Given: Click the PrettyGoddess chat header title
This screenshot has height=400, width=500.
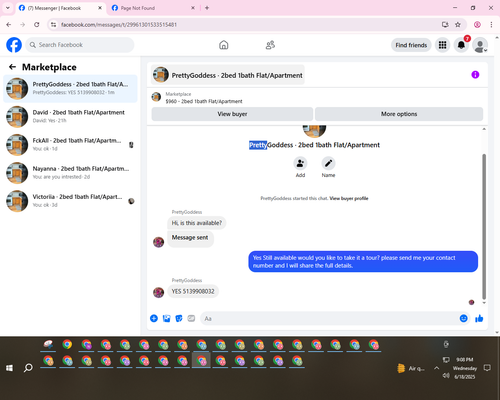Looking at the screenshot, I should click(228, 75).
